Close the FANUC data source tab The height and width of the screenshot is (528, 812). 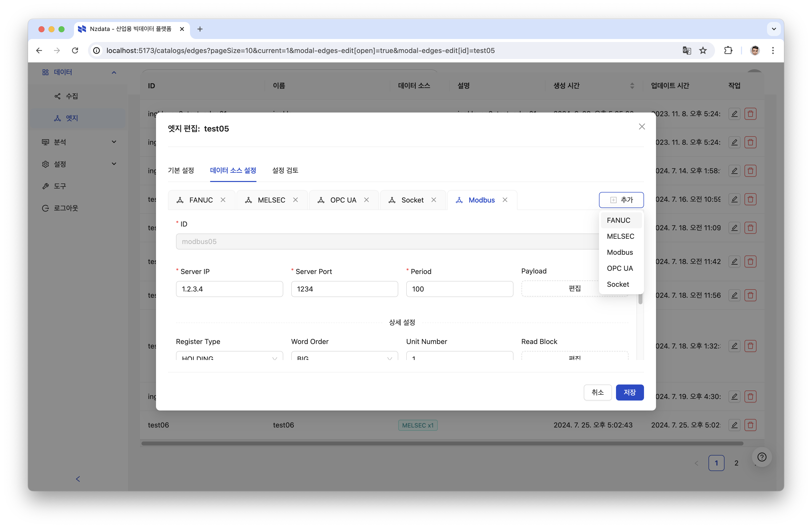[223, 200]
